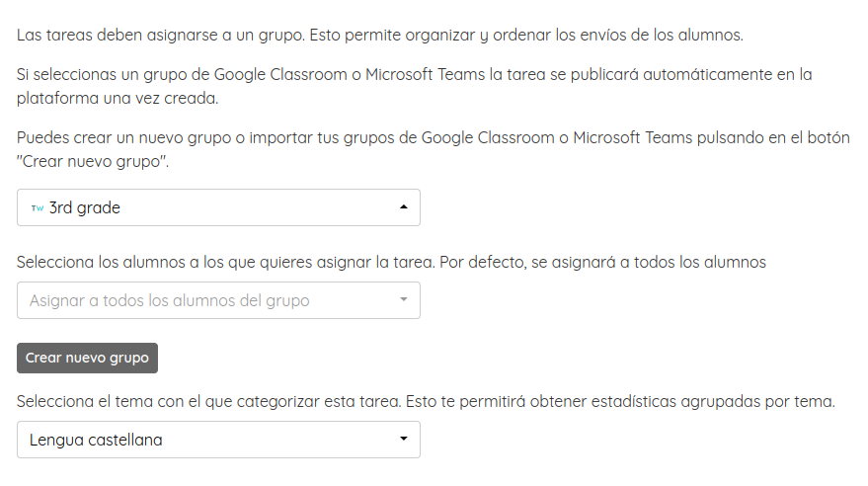Click the Lengua castellana dropdown arrow
Image resolution: width=868 pixels, height=486 pixels.
[x=403, y=440]
